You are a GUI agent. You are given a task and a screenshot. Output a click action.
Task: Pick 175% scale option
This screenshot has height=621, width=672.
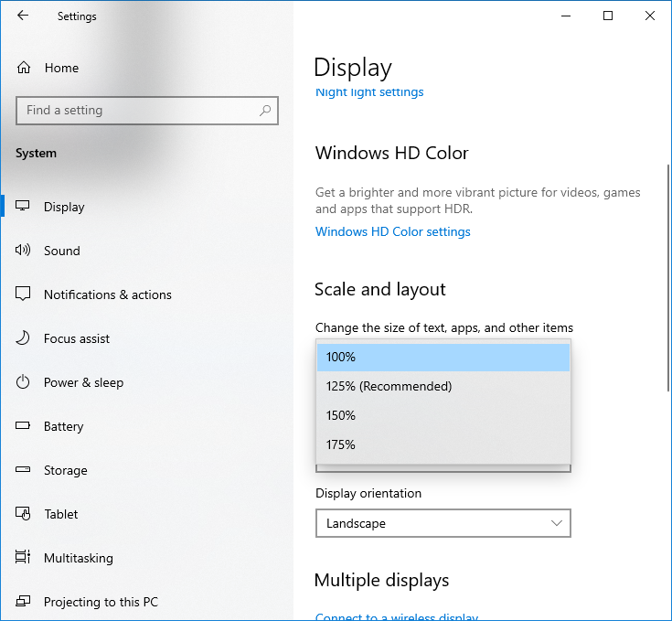click(x=443, y=444)
